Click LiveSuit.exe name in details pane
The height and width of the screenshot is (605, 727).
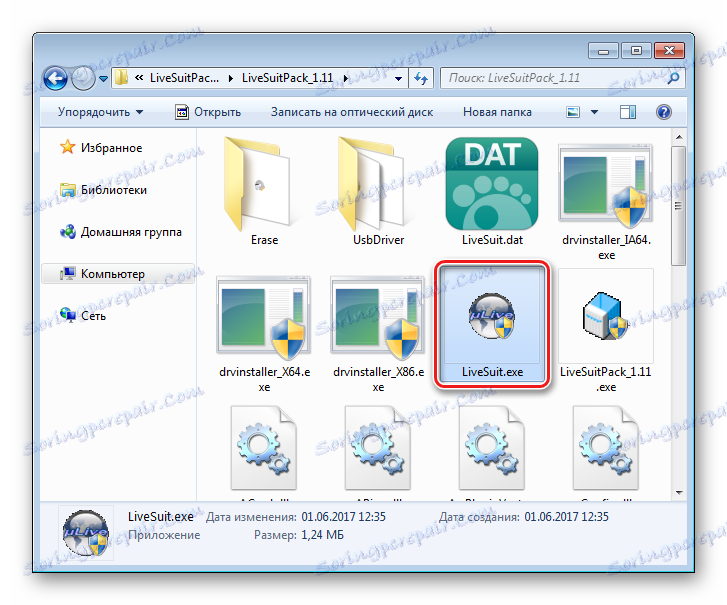pos(160,517)
